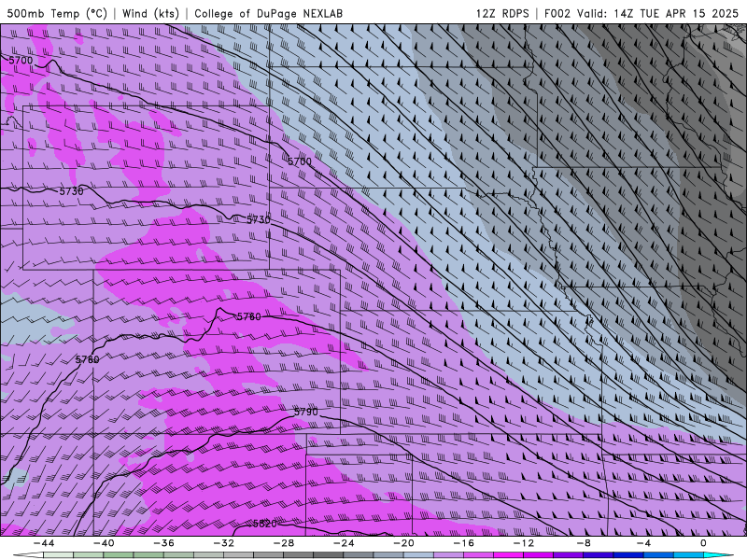Image resolution: width=747 pixels, height=560 pixels.
Task: Click the "12Z RDPS" model run label
Action: tap(502, 13)
